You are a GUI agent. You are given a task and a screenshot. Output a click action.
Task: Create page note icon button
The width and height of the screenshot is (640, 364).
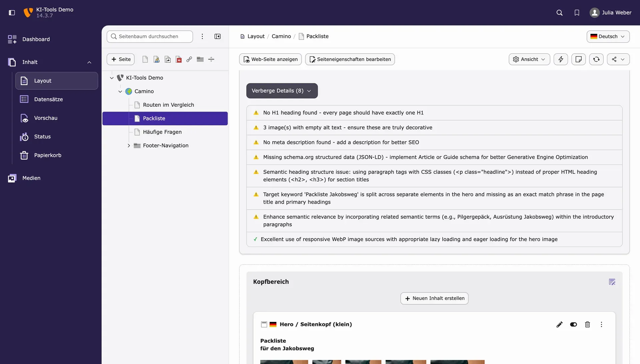579,59
